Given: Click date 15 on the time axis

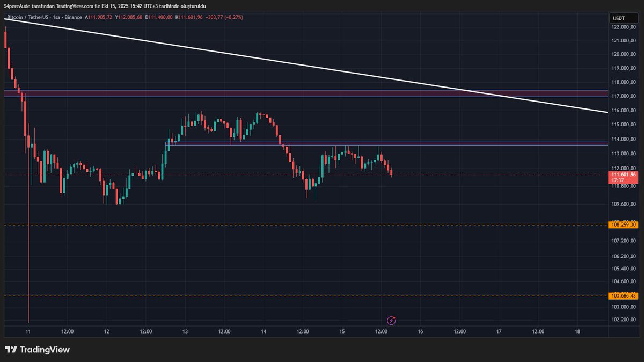Looking at the screenshot, I should tap(342, 331).
